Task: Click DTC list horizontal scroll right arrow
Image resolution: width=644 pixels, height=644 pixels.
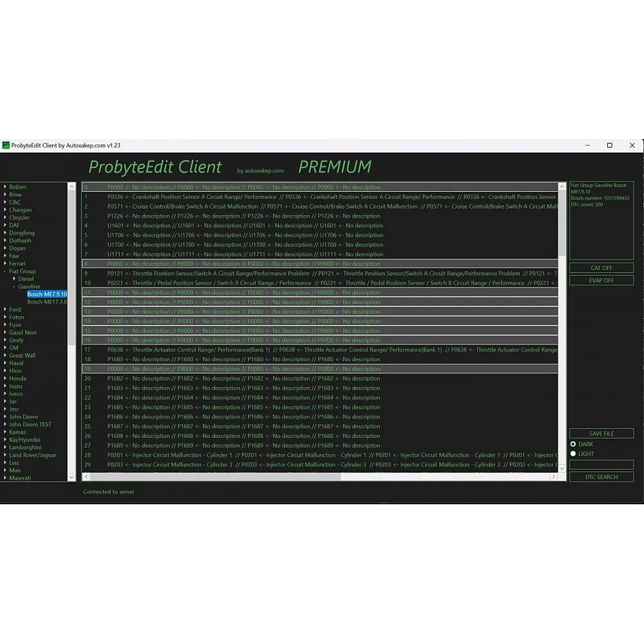Action: (553, 477)
